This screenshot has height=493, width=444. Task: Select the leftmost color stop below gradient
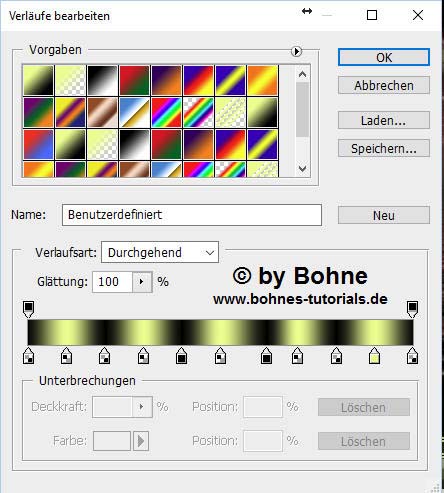(29, 356)
